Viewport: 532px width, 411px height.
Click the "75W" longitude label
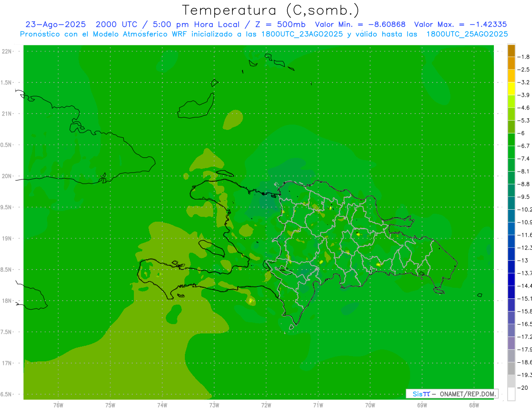pos(110,405)
